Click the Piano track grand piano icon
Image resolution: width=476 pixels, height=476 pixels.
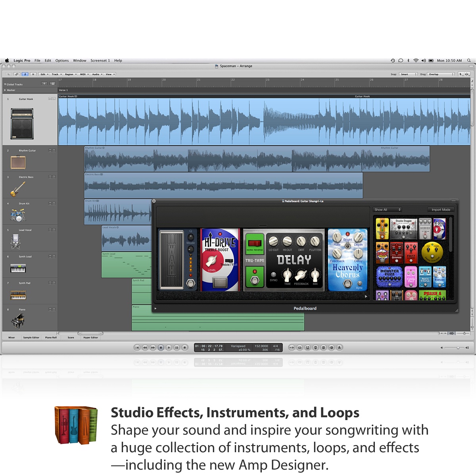pos(18,321)
